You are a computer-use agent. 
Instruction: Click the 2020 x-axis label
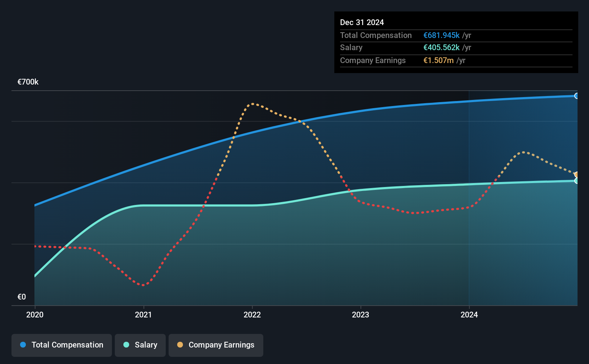pyautogui.click(x=35, y=315)
